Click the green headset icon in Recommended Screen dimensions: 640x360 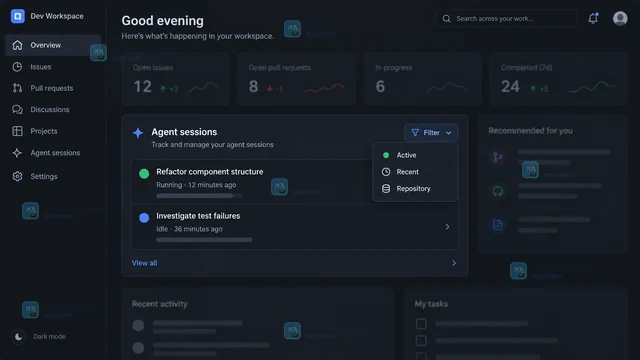click(x=498, y=191)
